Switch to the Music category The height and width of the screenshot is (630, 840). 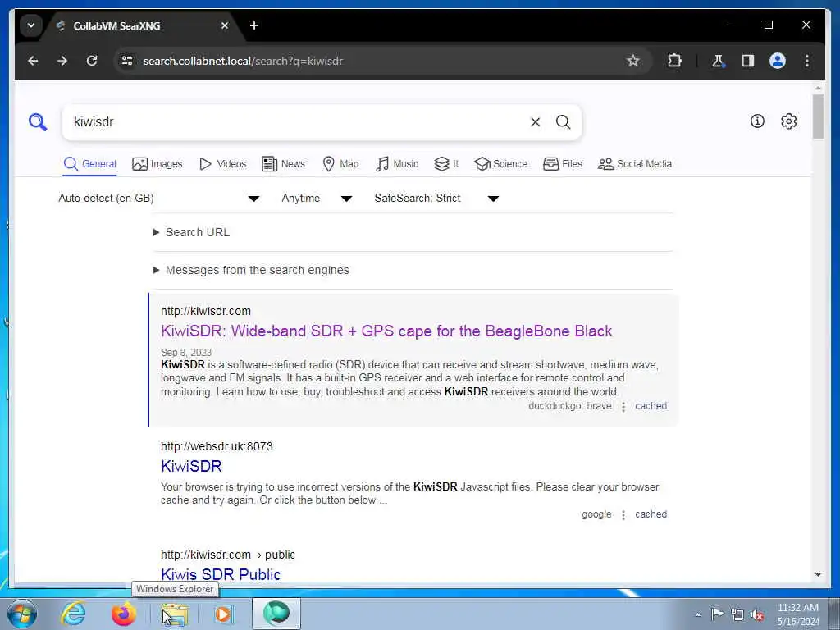397,164
